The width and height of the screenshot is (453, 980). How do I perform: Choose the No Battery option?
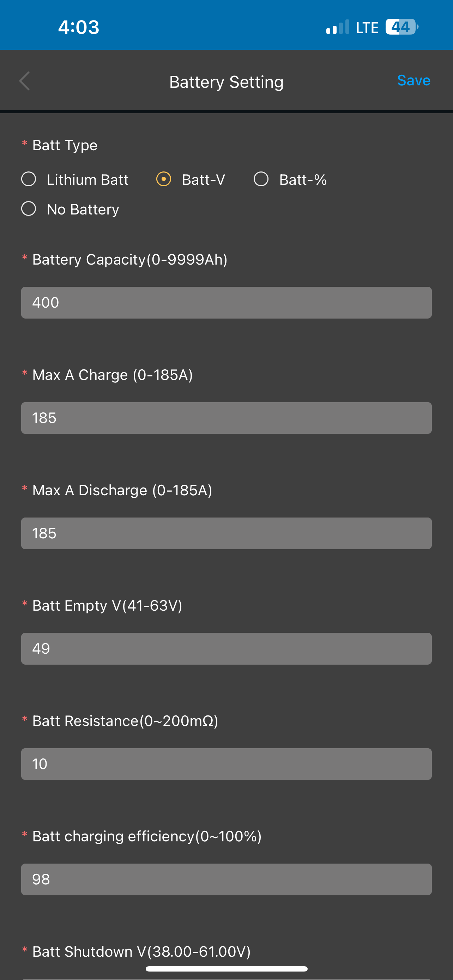pyautogui.click(x=70, y=209)
